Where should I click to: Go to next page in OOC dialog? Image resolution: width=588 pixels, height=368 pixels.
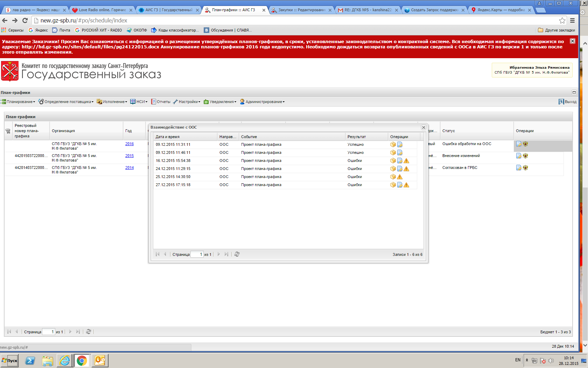coord(219,254)
